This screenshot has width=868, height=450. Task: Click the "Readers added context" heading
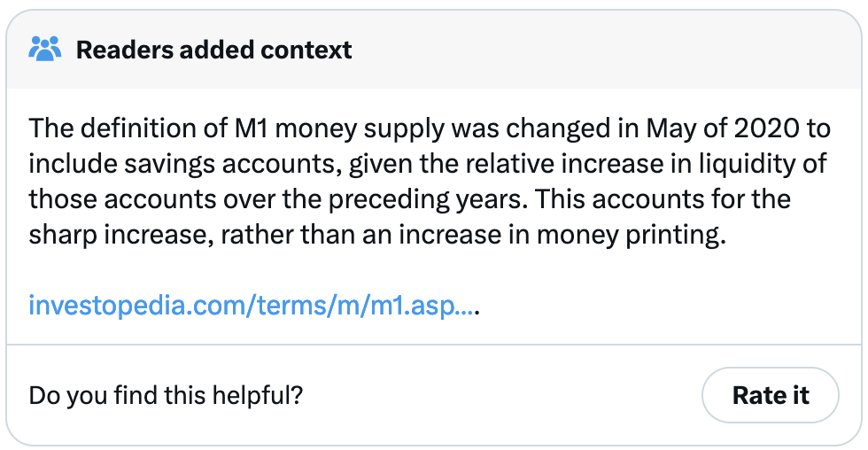click(x=213, y=50)
